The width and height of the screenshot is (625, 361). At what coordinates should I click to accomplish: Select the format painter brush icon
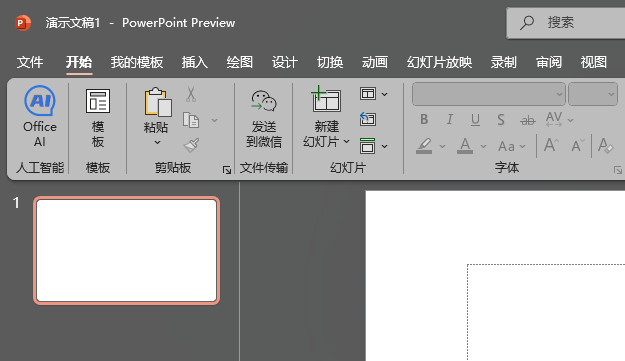[x=191, y=145]
